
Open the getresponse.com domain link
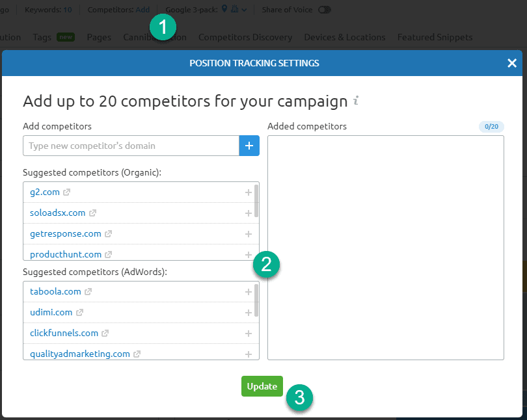pos(66,233)
